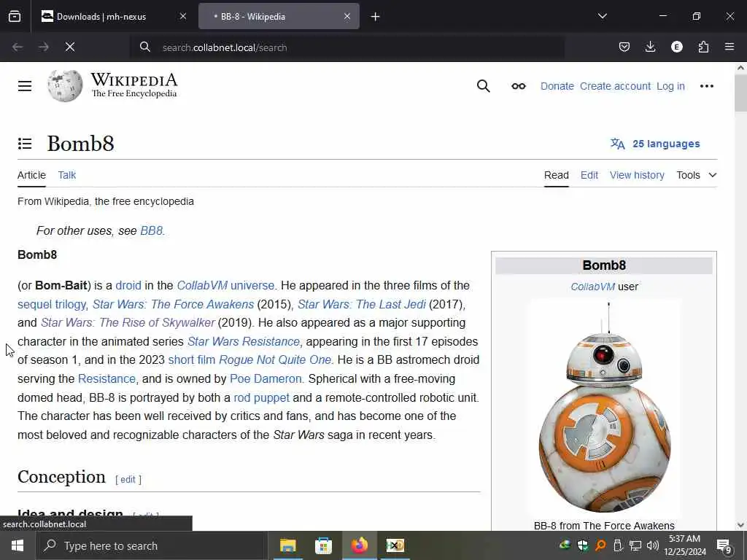Viewport: 747px width, 560px height.
Task: Open Windows Start menu
Action: pyautogui.click(x=18, y=545)
